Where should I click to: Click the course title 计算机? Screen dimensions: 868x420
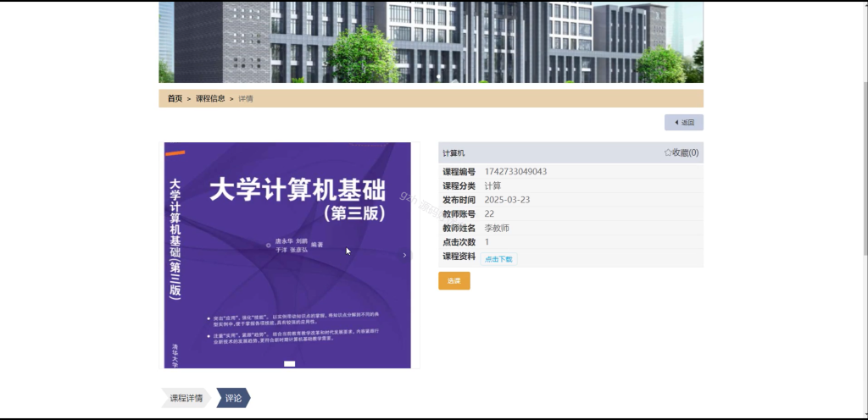pyautogui.click(x=454, y=153)
